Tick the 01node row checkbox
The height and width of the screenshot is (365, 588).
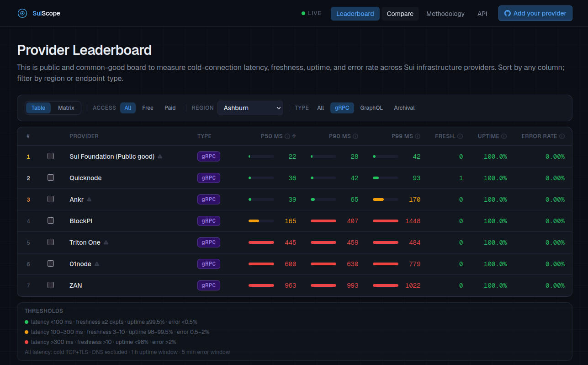51,263
